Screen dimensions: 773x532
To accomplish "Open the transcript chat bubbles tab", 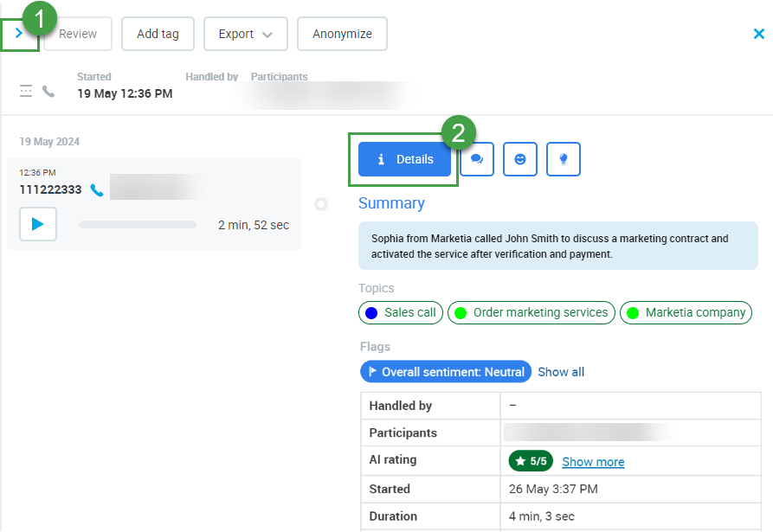I will click(477, 159).
